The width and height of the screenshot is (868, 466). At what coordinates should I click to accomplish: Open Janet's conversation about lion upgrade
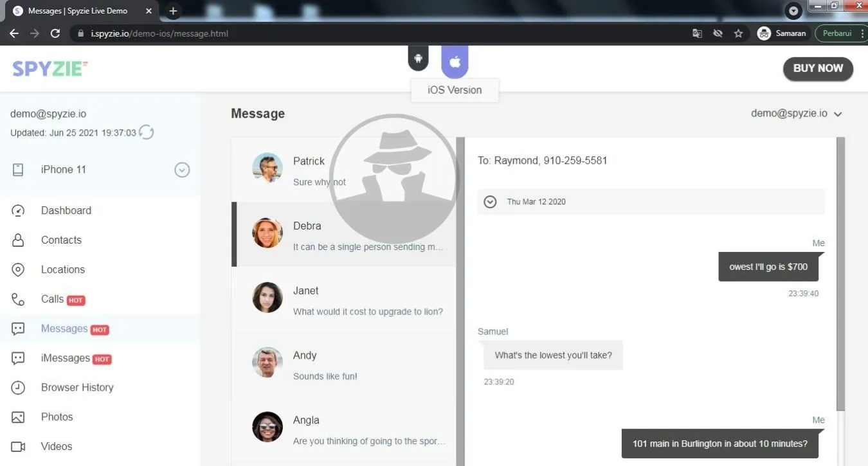point(344,299)
